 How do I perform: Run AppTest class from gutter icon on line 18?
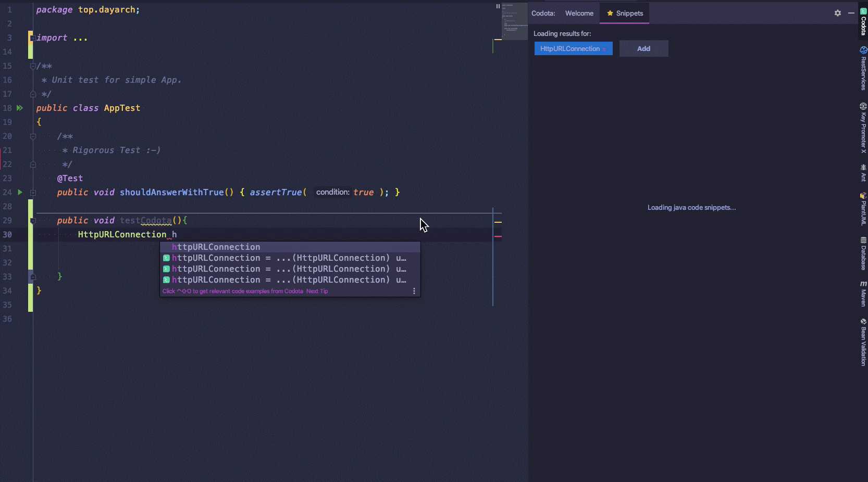[x=20, y=108]
